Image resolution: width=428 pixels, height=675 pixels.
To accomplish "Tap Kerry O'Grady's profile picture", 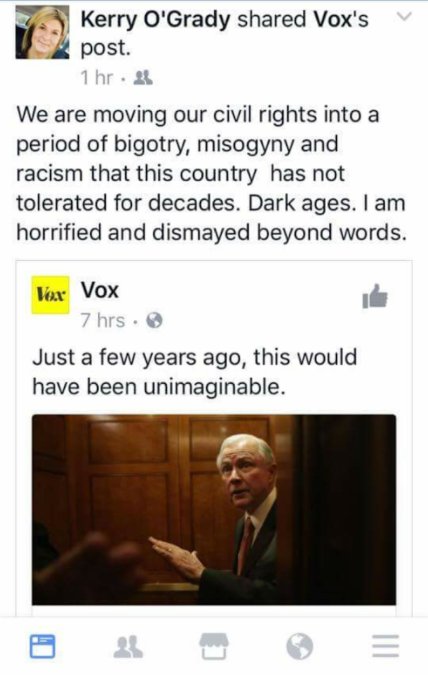I will [x=42, y=32].
